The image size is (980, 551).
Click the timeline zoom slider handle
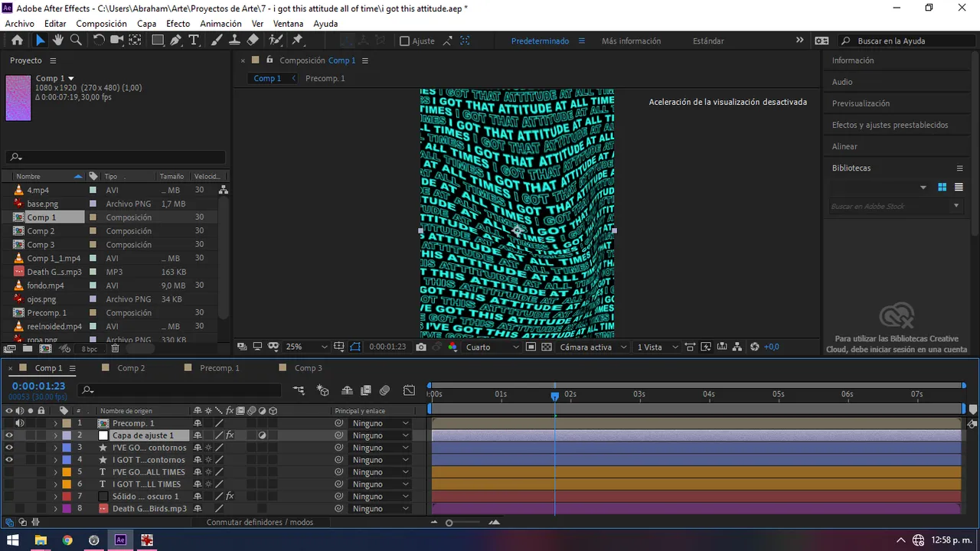[449, 523]
